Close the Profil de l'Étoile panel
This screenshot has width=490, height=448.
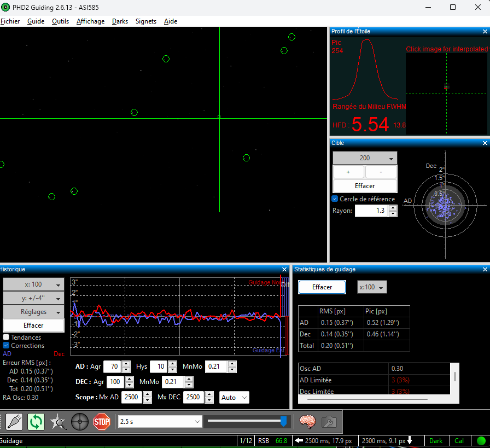485,31
